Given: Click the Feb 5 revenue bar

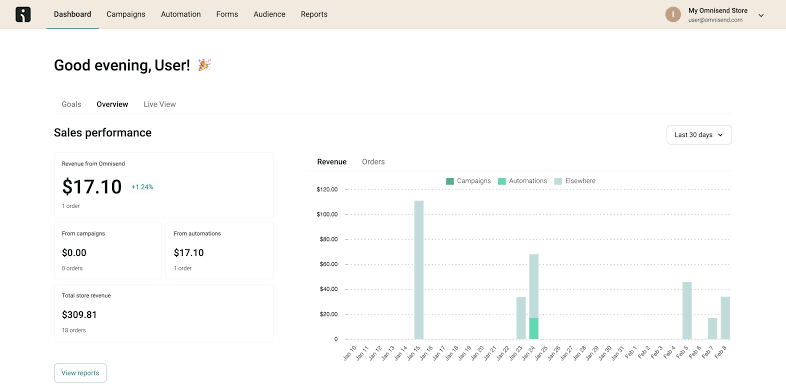Looking at the screenshot, I should (687, 310).
